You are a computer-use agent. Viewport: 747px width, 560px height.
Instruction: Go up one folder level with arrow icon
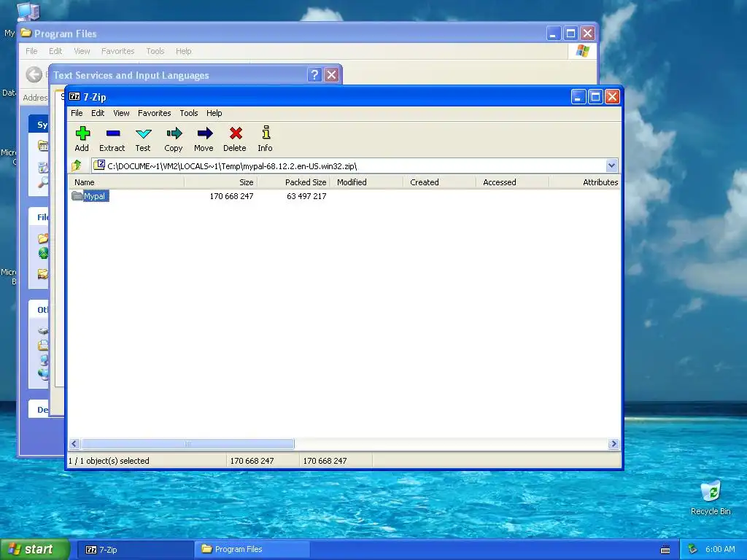click(76, 166)
